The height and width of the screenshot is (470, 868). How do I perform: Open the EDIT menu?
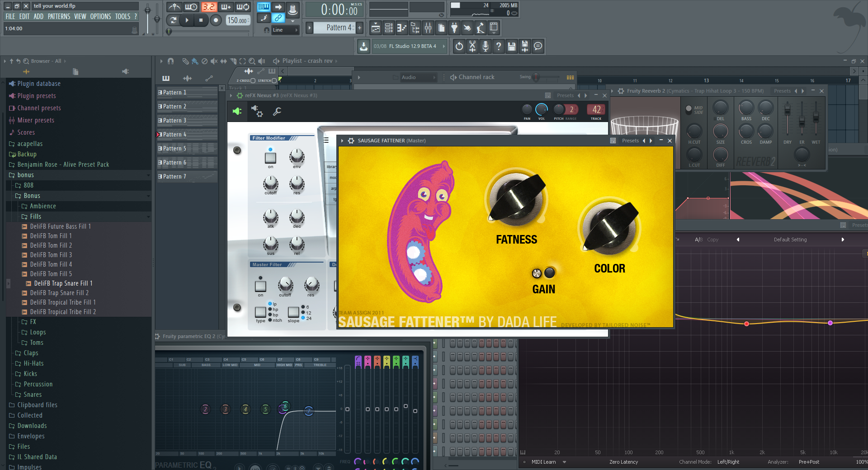[x=24, y=17]
